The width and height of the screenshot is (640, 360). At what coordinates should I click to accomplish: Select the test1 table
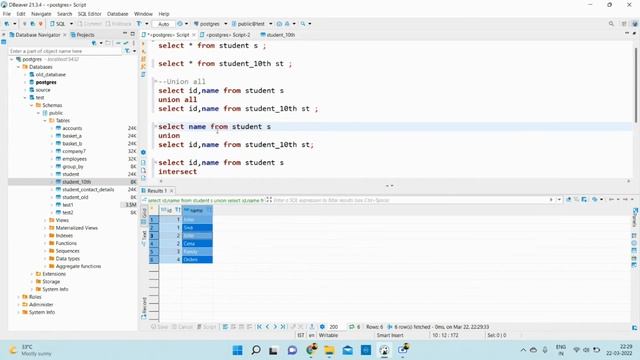pos(64,205)
